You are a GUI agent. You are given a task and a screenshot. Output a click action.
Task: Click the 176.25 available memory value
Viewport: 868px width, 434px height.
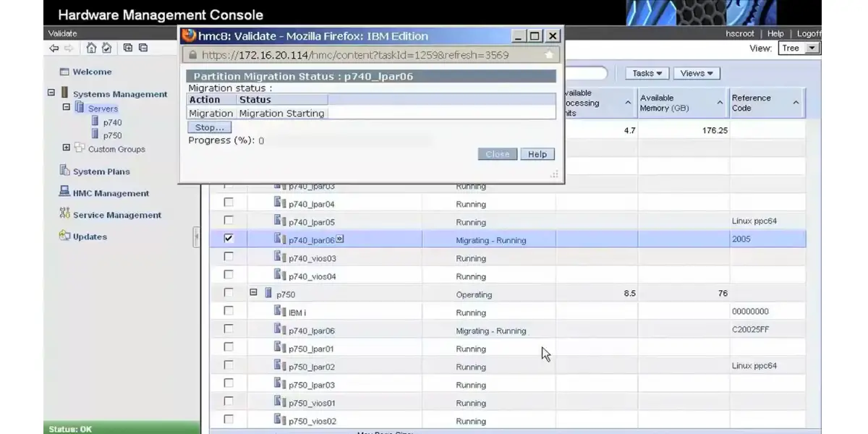[714, 131]
